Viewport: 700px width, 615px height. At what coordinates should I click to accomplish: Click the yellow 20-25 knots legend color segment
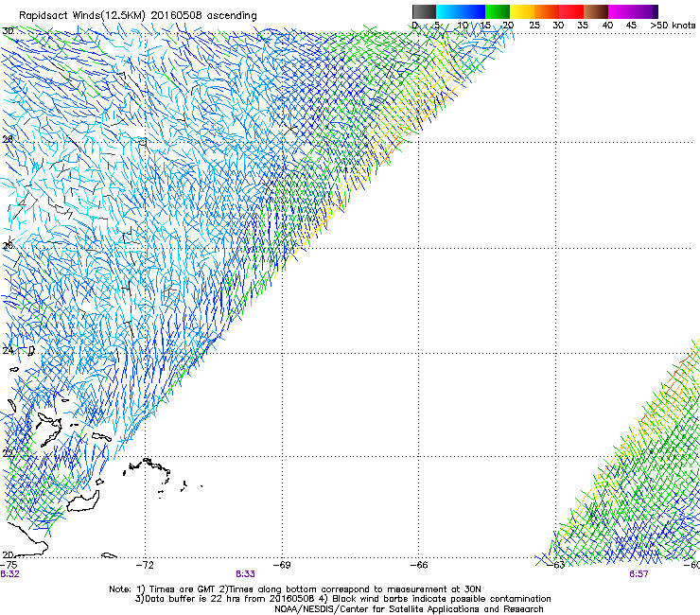522,11
